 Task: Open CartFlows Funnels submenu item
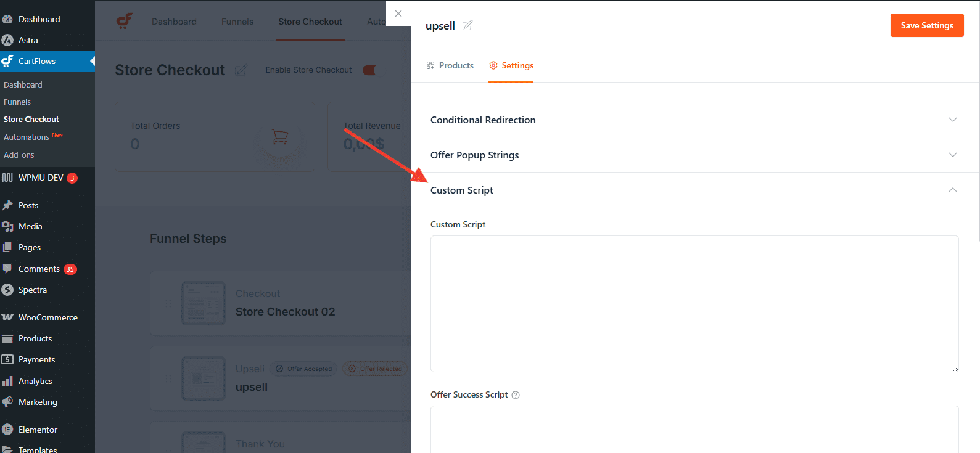[17, 102]
